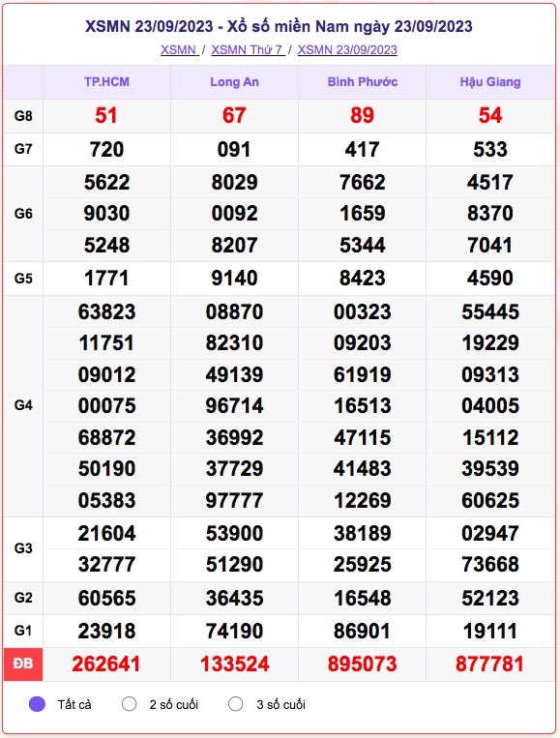Screen dimensions: 560x738
Task: Click Bình Phước G7 result 417
Action: click(363, 150)
